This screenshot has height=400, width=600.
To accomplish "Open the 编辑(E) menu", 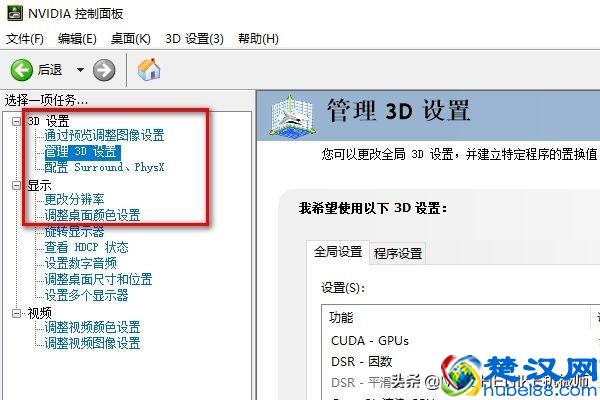I will coord(77,39).
